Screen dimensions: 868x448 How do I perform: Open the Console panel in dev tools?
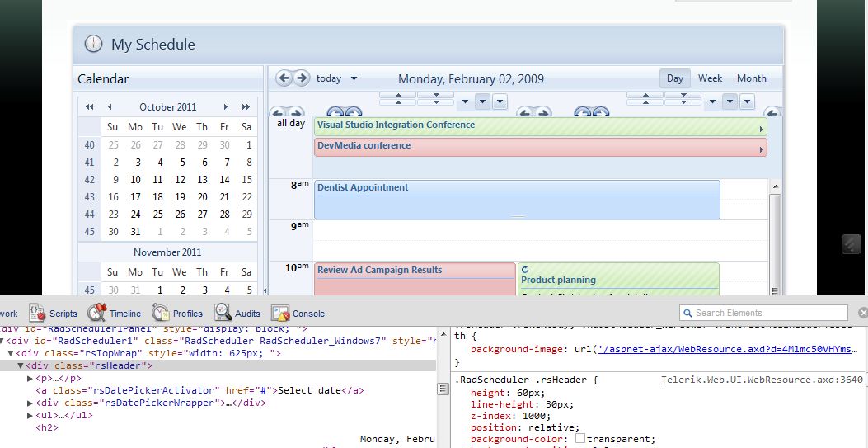(x=298, y=313)
